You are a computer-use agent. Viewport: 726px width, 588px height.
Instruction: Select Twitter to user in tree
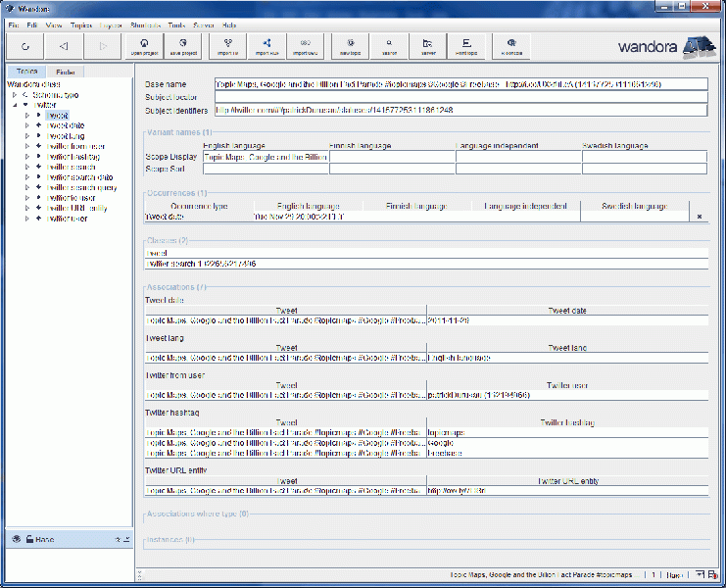(71, 198)
